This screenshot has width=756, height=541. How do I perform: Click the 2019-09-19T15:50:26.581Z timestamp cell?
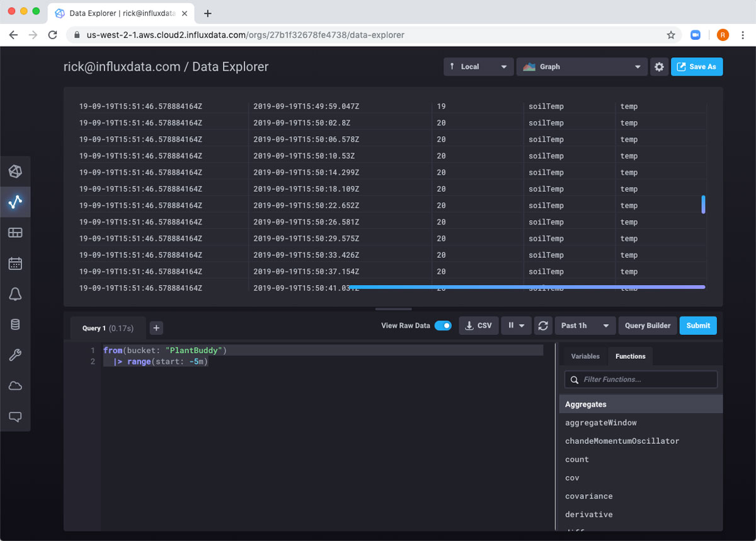point(306,222)
